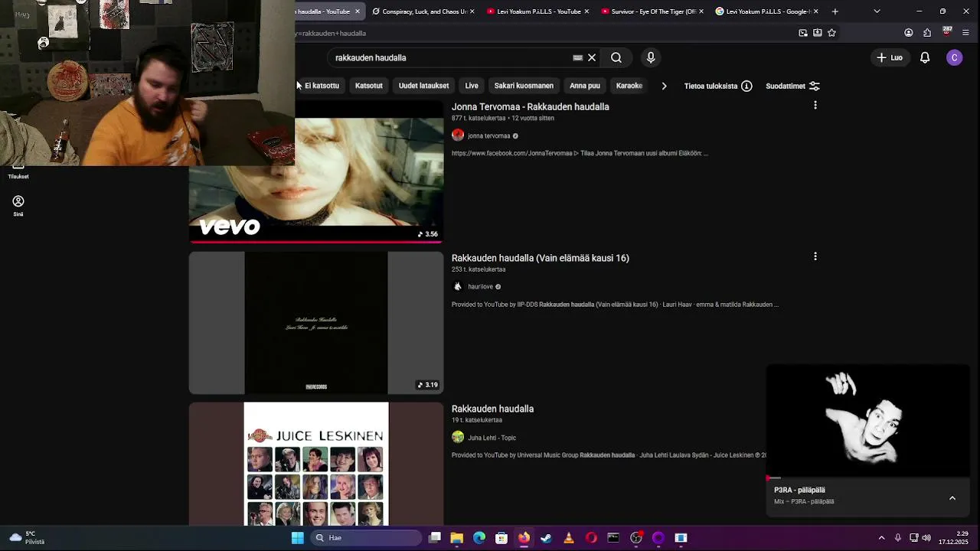Screen dimensions: 980x551
Task: Go to haurilove channel
Action: pos(480,287)
